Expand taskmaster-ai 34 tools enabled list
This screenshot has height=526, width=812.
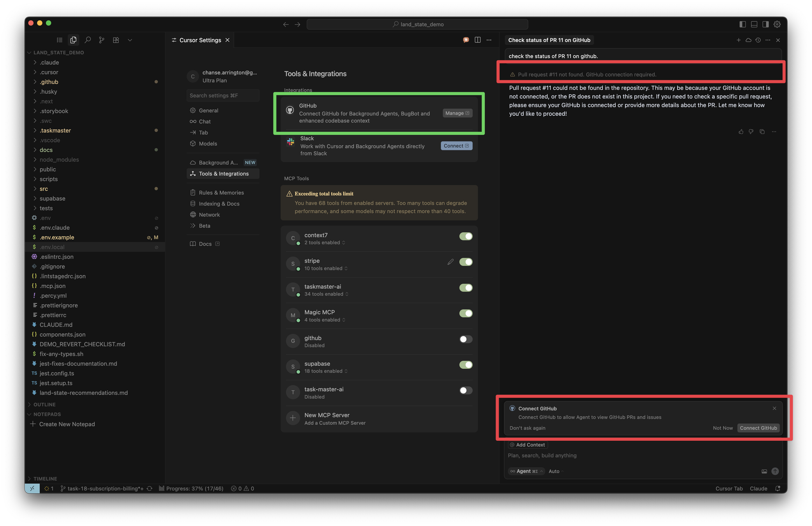327,294
